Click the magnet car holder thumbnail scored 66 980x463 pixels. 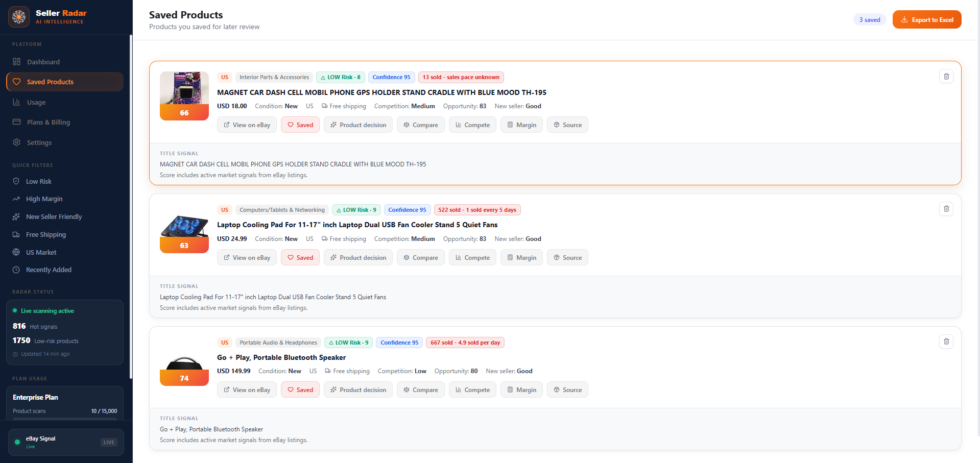click(x=184, y=96)
